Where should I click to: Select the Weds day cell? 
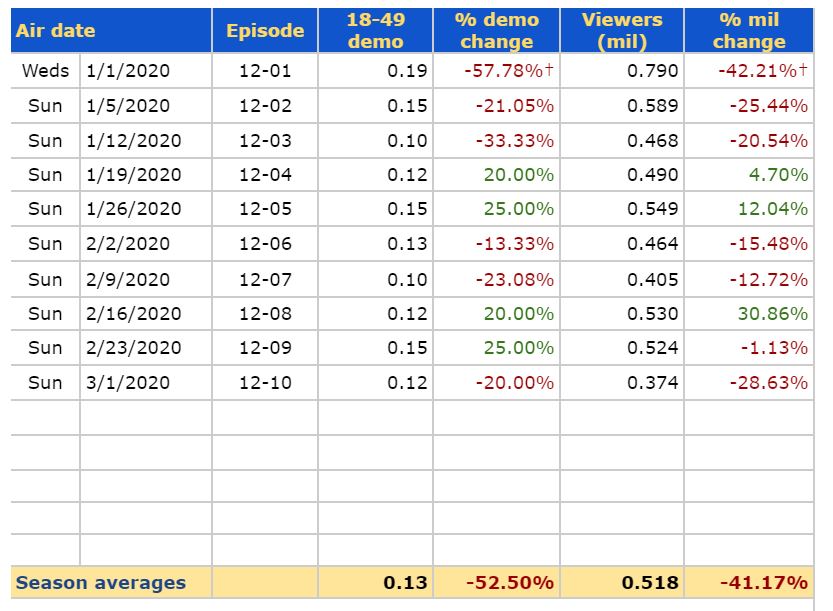click(46, 71)
